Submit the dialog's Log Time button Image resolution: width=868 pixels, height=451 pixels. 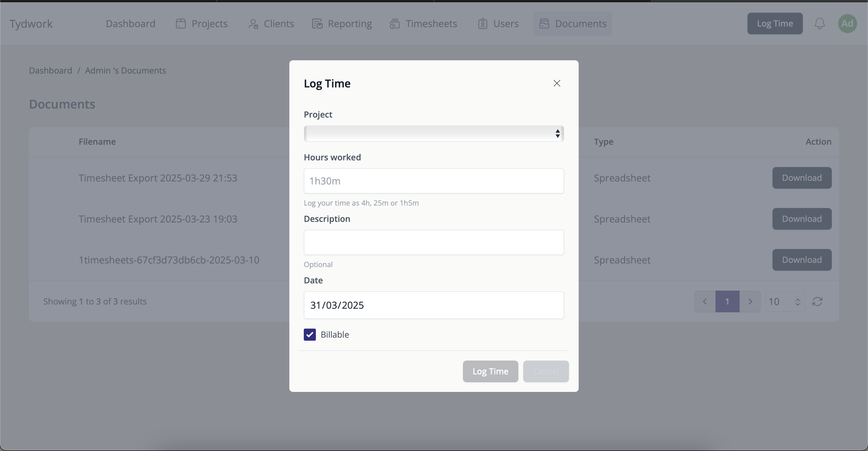490,371
